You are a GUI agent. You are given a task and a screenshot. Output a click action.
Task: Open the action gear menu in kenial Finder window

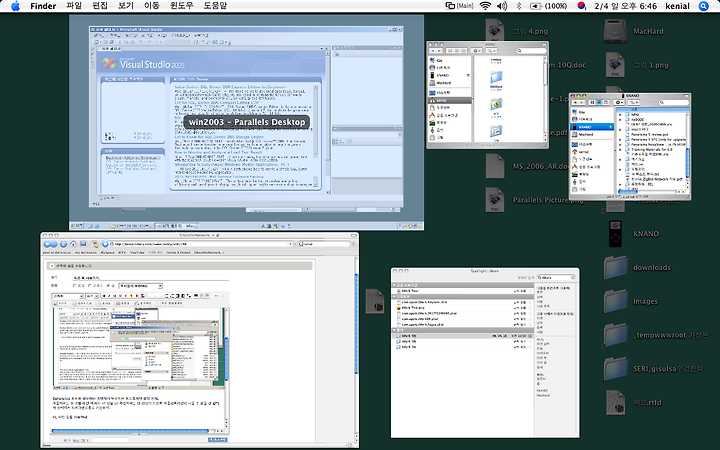[x=477, y=51]
